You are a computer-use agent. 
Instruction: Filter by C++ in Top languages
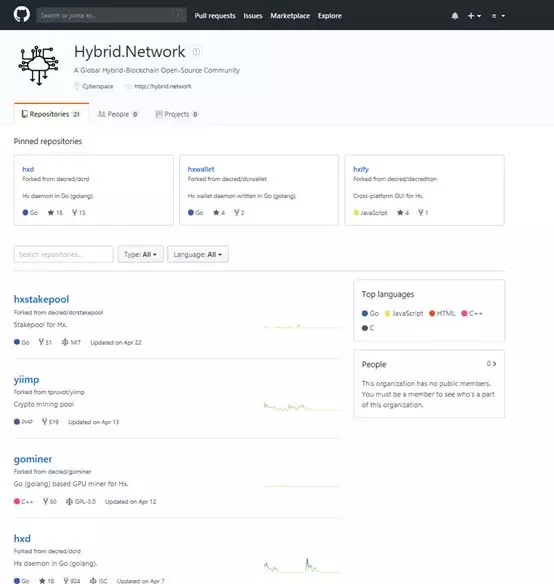(x=472, y=314)
